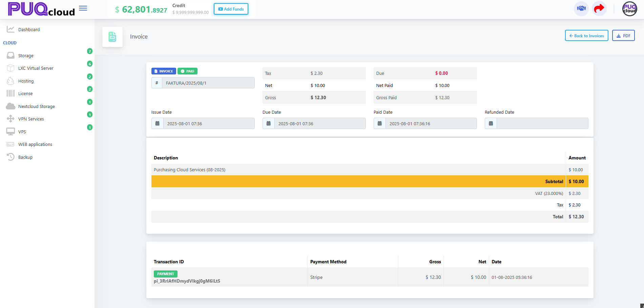Open Storage section
This screenshot has height=308, width=644.
click(x=26, y=56)
